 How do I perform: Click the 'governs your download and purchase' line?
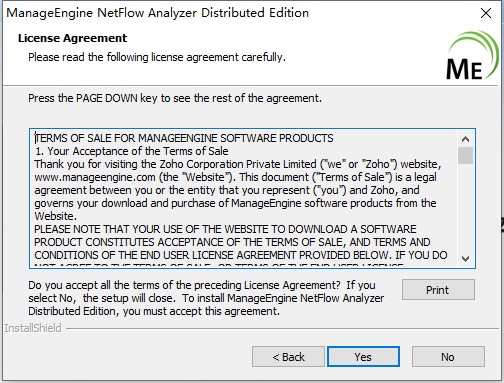click(235, 203)
